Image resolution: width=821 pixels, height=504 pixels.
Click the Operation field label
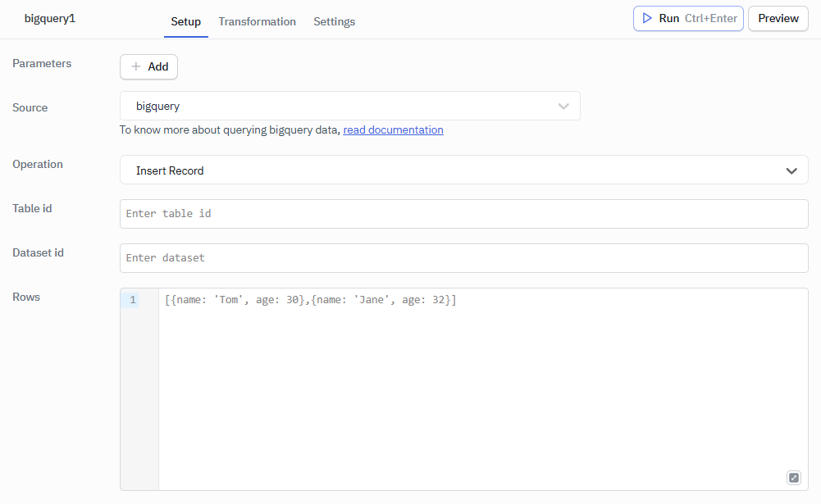(x=38, y=164)
